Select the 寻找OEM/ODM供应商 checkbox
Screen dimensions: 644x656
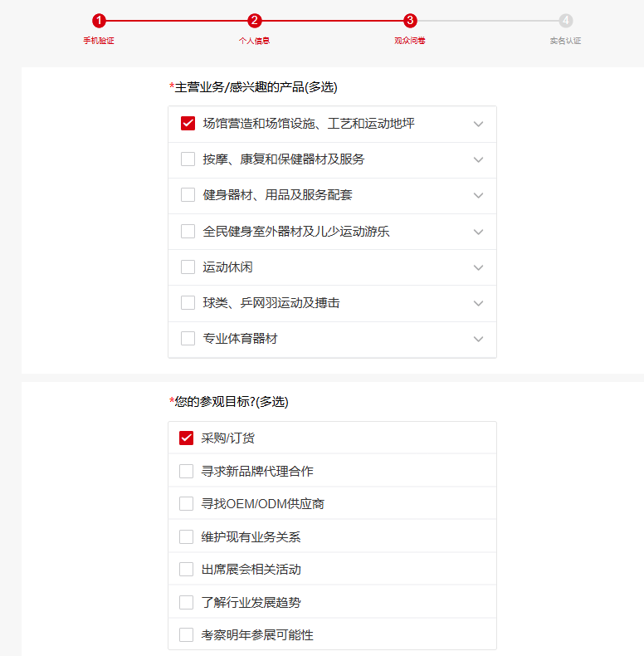point(186,504)
